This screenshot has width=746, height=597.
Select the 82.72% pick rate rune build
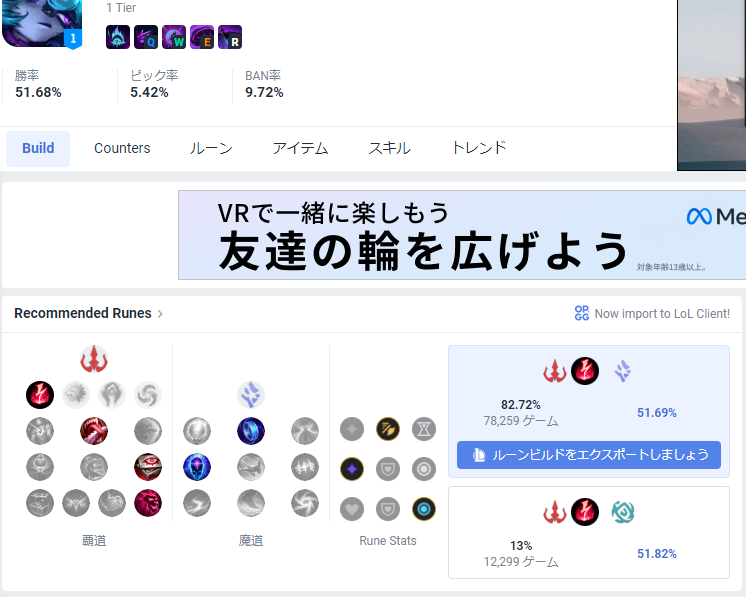point(589,392)
